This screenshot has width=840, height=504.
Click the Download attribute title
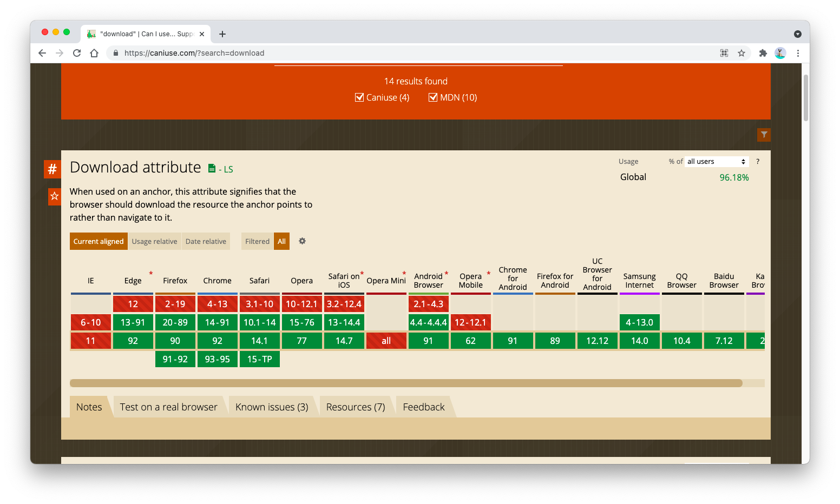point(135,168)
